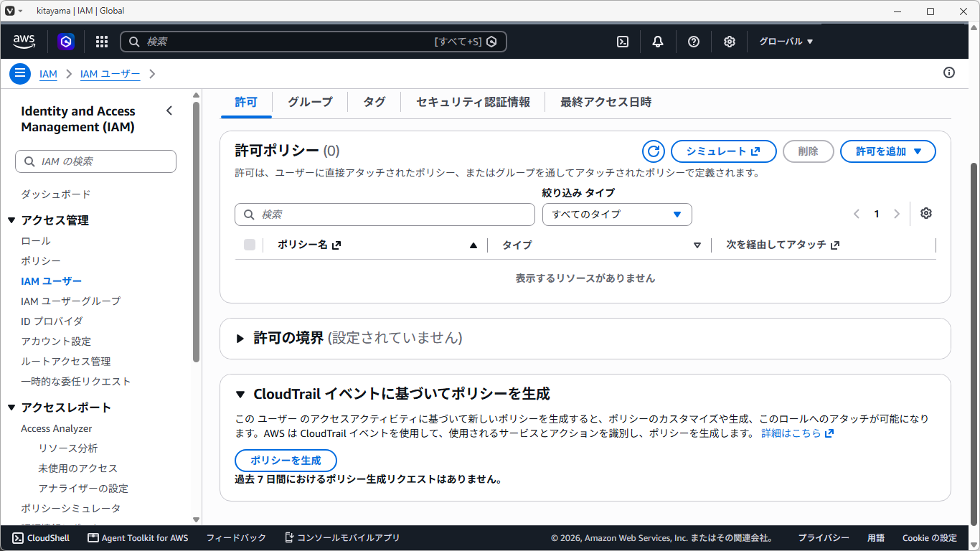Screen dimensions: 980x551
Task: Open ポリシーシミュレータ in the sidebar
Action: pyautogui.click(x=71, y=509)
